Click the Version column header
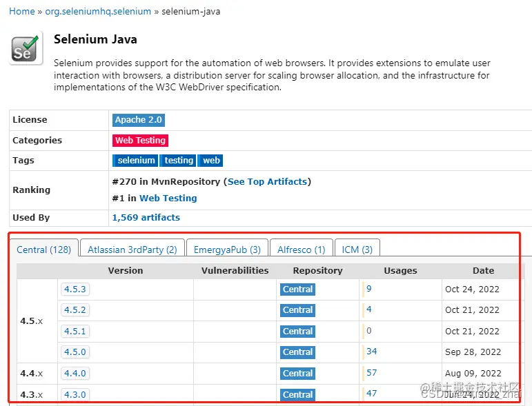Viewport: 532px width, 406px height. tap(125, 270)
